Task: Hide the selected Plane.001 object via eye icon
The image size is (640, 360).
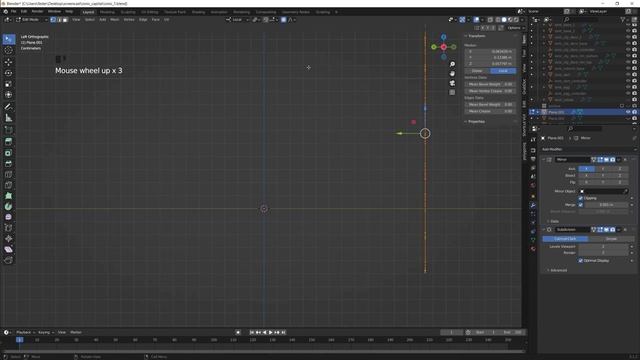Action: point(628,112)
